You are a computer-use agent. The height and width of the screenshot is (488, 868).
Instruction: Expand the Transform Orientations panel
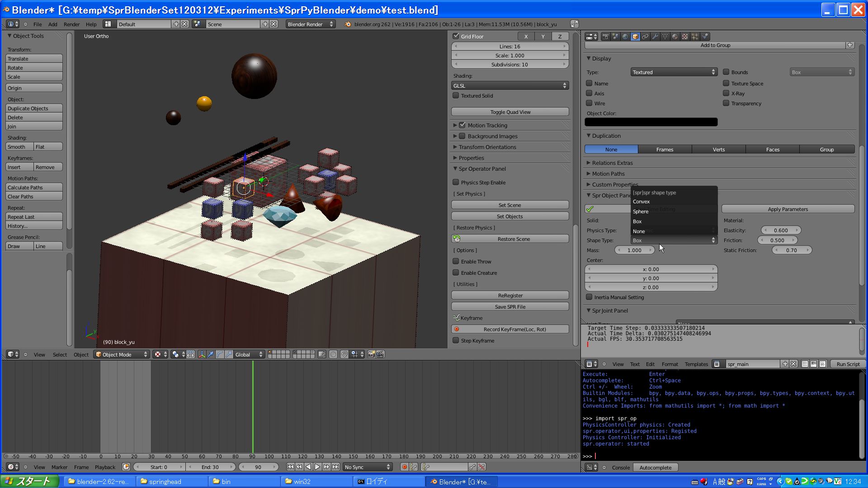point(455,147)
